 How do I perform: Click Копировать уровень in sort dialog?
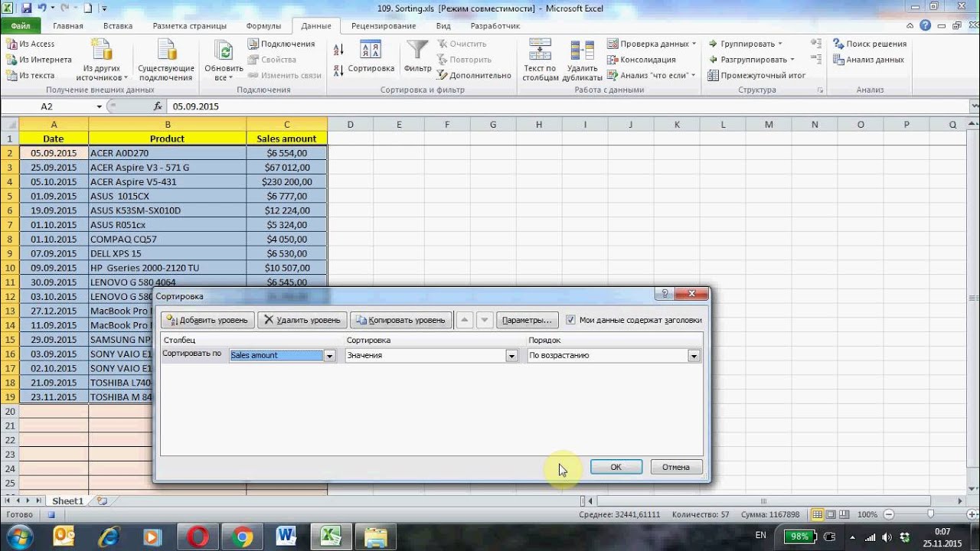[401, 320]
